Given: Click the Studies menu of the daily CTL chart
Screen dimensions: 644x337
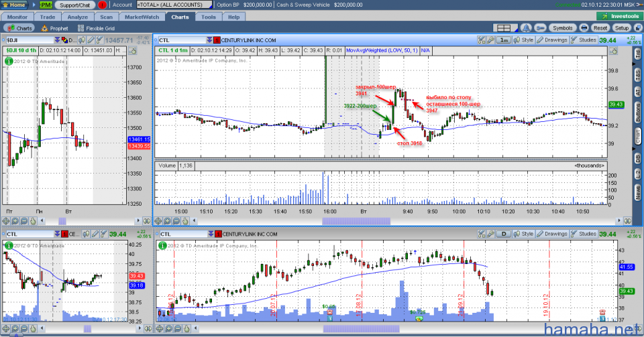Looking at the screenshot, I should tap(583, 234).
